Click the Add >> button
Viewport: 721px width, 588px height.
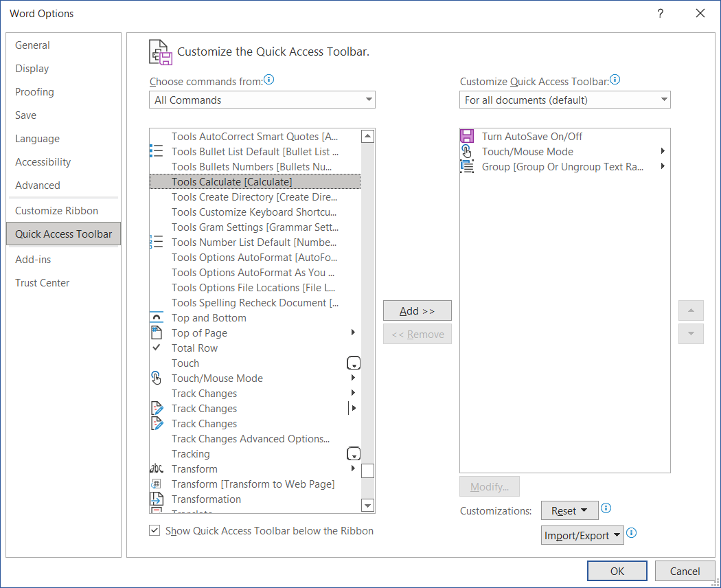tap(417, 310)
